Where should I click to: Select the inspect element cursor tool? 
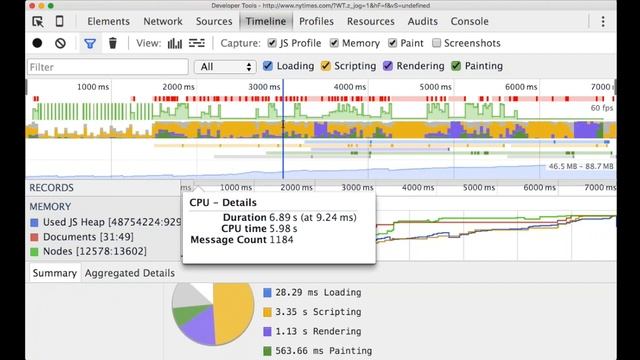pyautogui.click(x=38, y=21)
